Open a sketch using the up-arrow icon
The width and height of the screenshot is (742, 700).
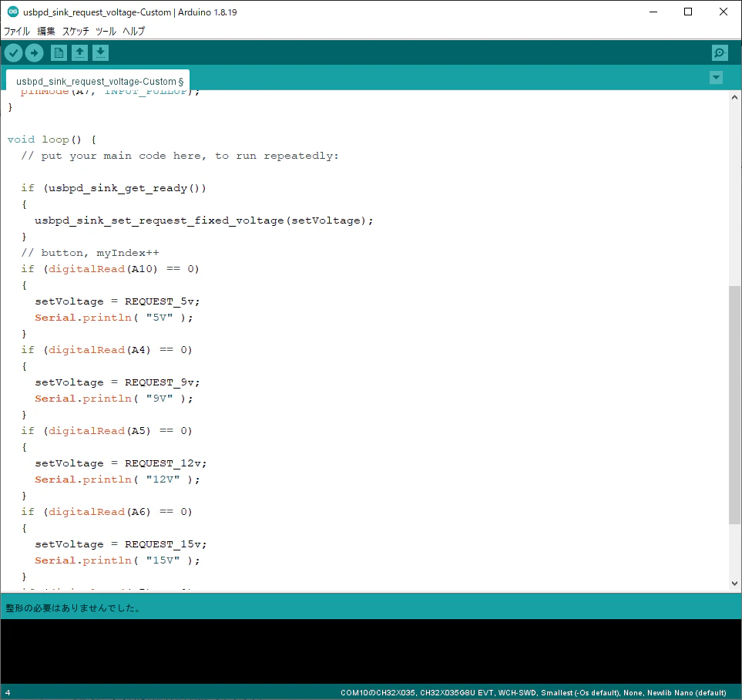(79, 53)
